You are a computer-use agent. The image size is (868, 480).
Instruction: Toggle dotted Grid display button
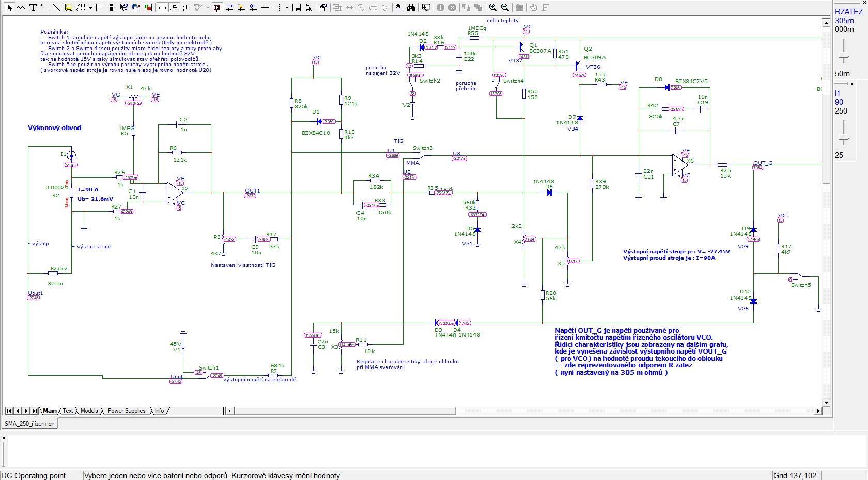(x=276, y=8)
